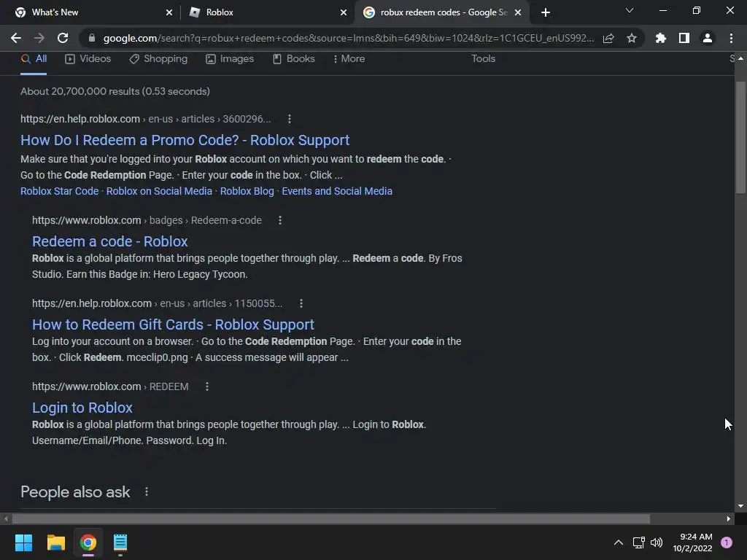The height and width of the screenshot is (560, 747).
Task: Open Events and Social Media sitelink
Action: click(337, 191)
